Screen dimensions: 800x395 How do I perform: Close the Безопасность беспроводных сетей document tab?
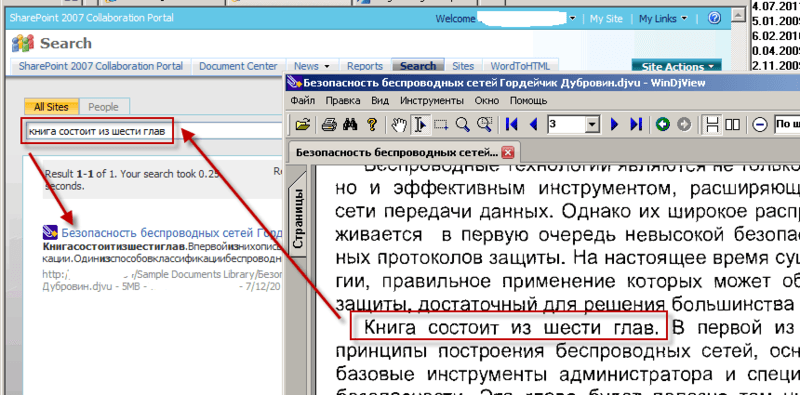pyautogui.click(x=508, y=152)
